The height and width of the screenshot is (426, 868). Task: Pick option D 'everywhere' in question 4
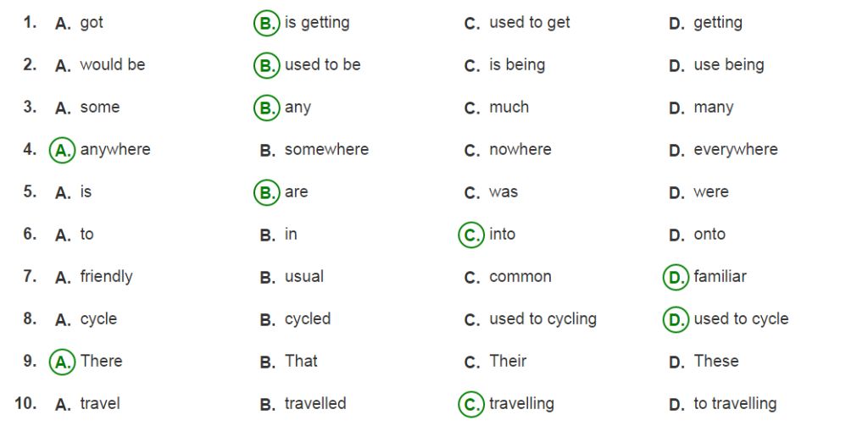tap(723, 151)
